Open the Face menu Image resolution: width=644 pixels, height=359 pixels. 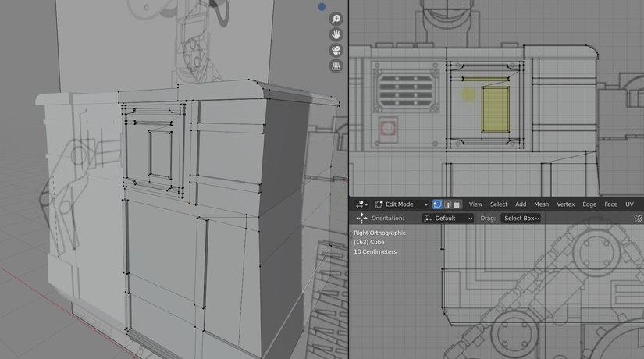[x=610, y=204]
